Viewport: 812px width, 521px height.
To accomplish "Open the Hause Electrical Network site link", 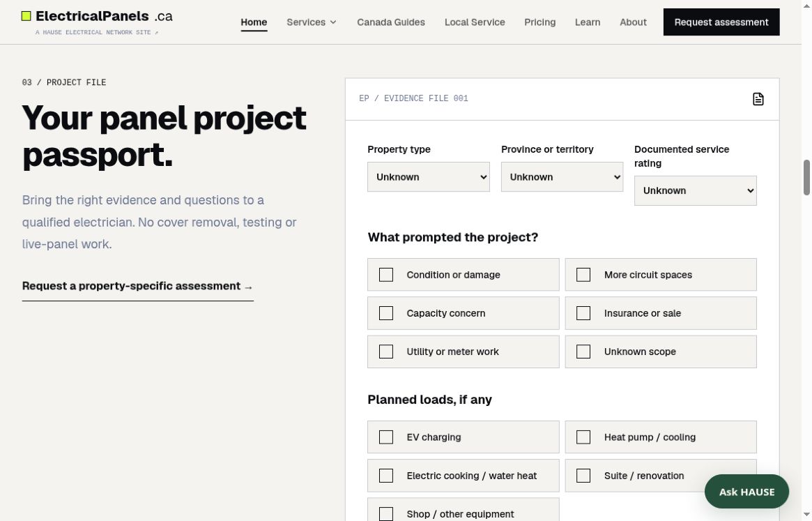I will pos(97,32).
